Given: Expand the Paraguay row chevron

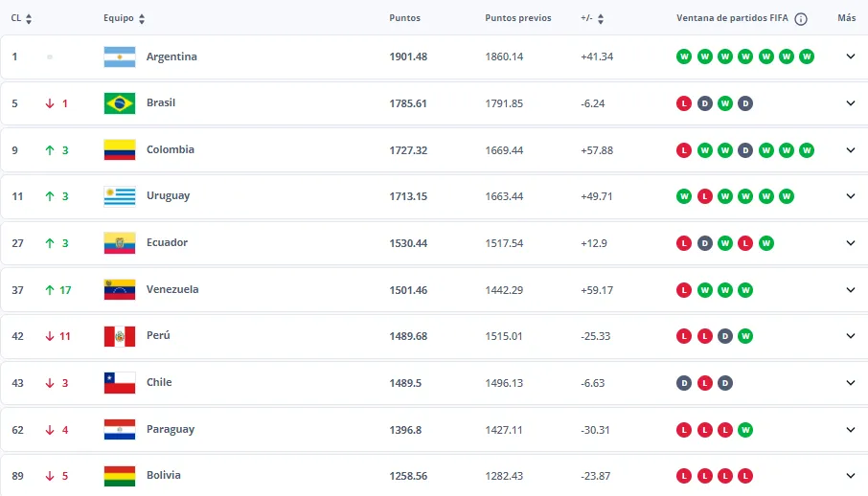Looking at the screenshot, I should coord(850,430).
